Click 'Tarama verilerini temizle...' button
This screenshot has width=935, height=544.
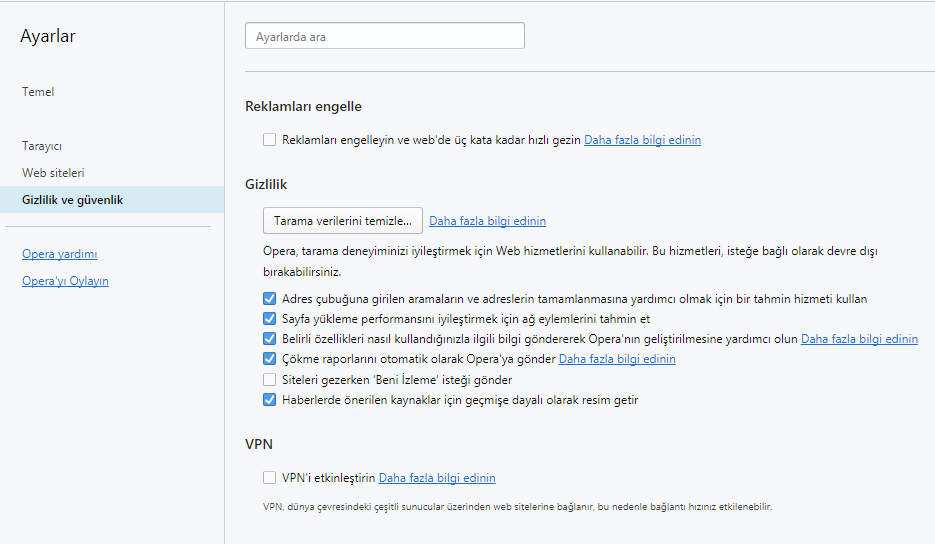(343, 221)
